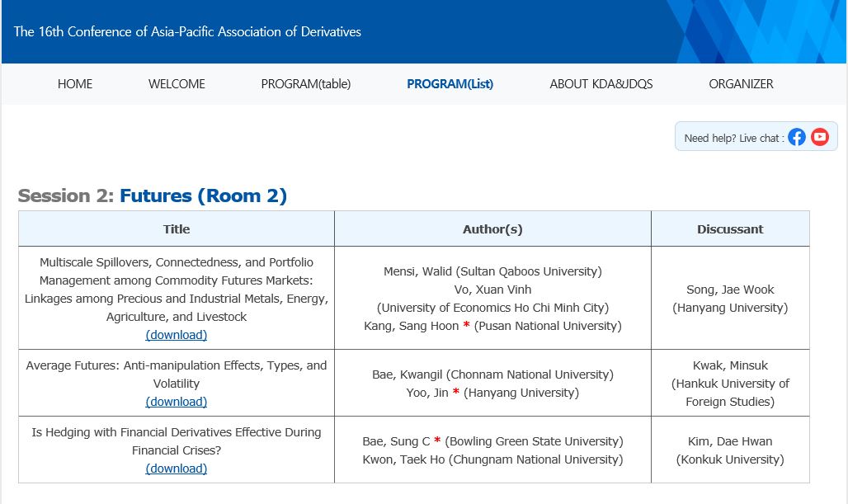Click '(Hanyang University)' under Song, Jae Wook
848x504 pixels.
[730, 308]
